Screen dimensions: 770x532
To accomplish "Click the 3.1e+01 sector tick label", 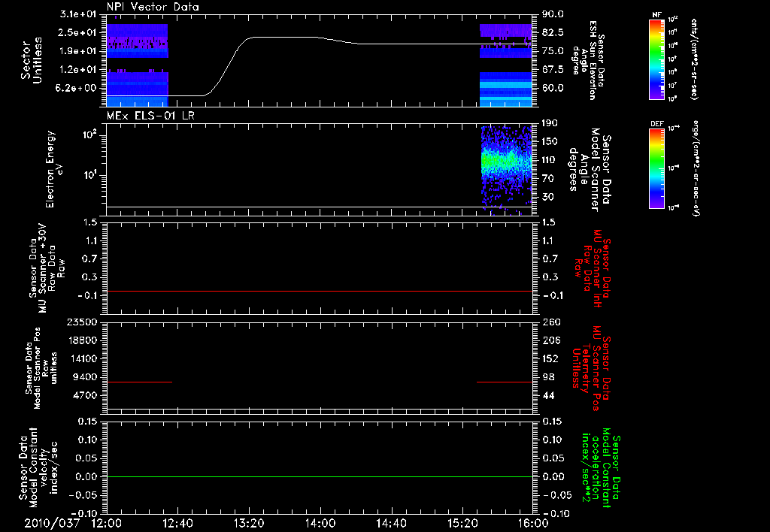I will [x=78, y=14].
